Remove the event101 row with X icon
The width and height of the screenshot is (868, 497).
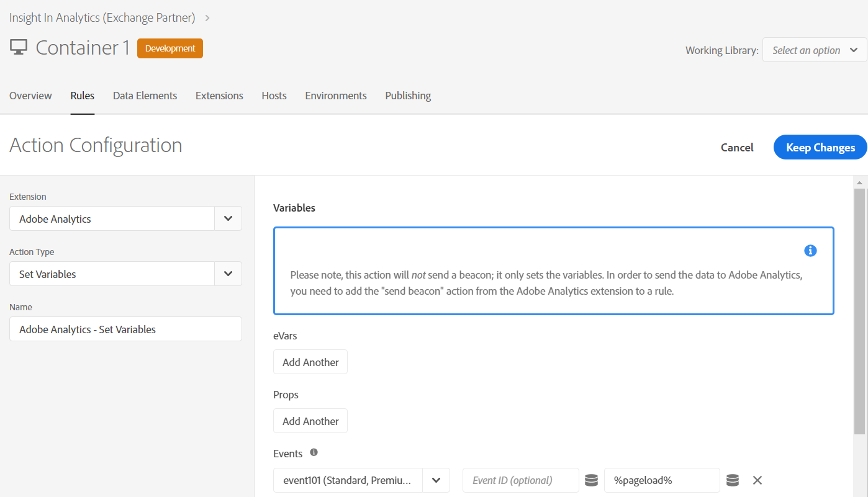coord(757,480)
